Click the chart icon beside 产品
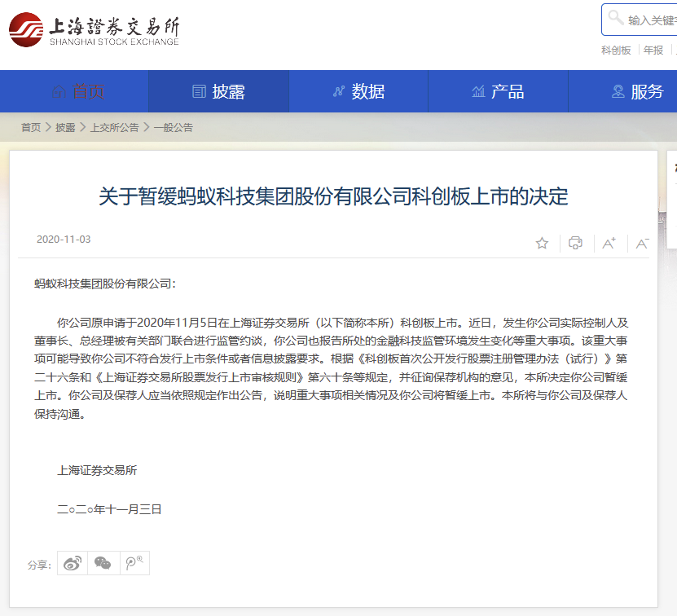This screenshot has height=616, width=677. point(478,91)
